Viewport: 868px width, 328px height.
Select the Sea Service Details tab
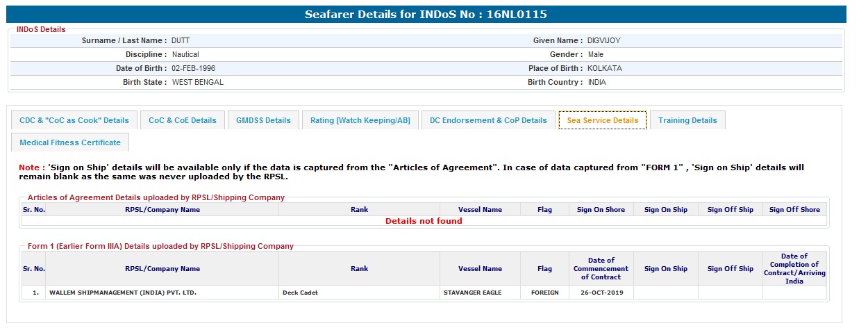coord(602,120)
